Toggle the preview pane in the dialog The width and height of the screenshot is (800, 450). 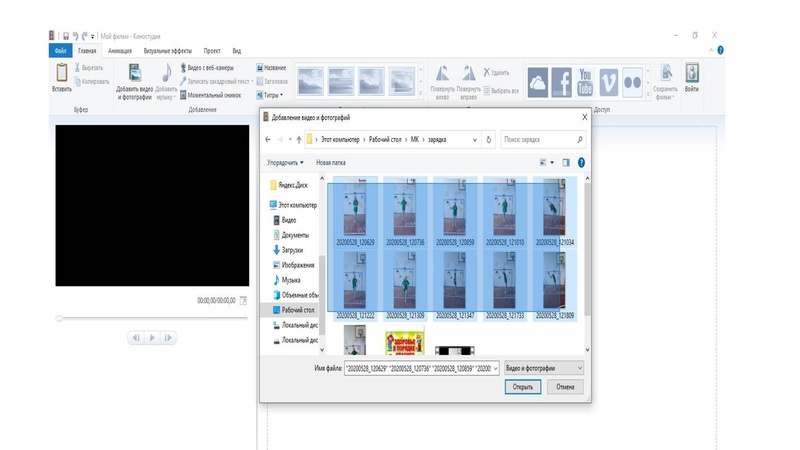[565, 162]
